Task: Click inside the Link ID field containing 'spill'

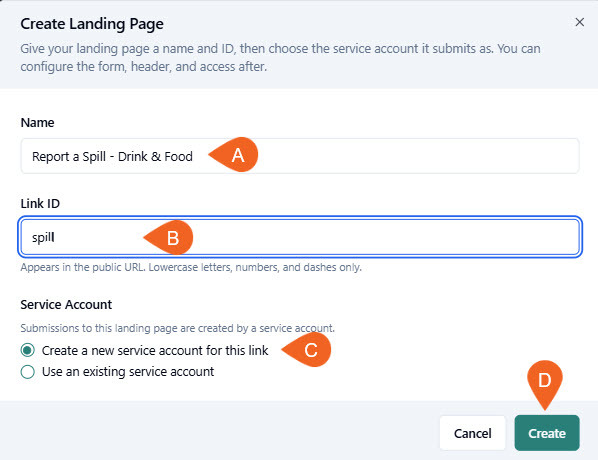Action: (300, 237)
